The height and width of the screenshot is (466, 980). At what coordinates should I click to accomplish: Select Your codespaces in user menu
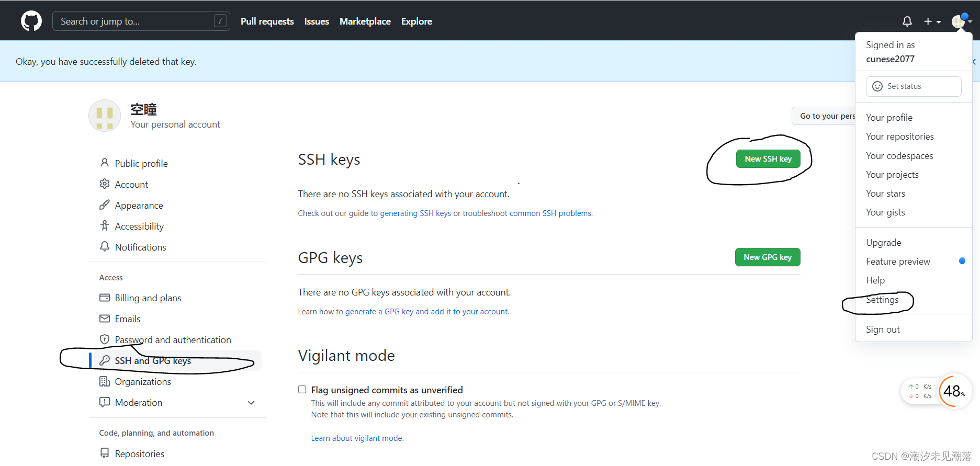[x=899, y=156]
